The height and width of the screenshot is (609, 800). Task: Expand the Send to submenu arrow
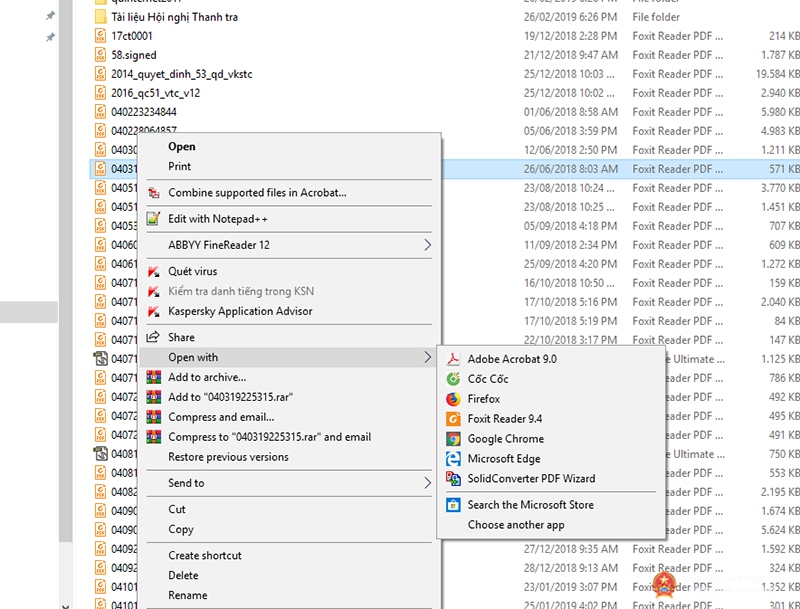[x=428, y=483]
